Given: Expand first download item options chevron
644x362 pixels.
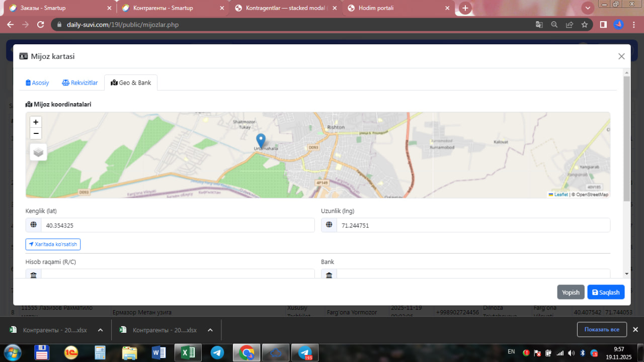Looking at the screenshot, I should (x=100, y=330).
